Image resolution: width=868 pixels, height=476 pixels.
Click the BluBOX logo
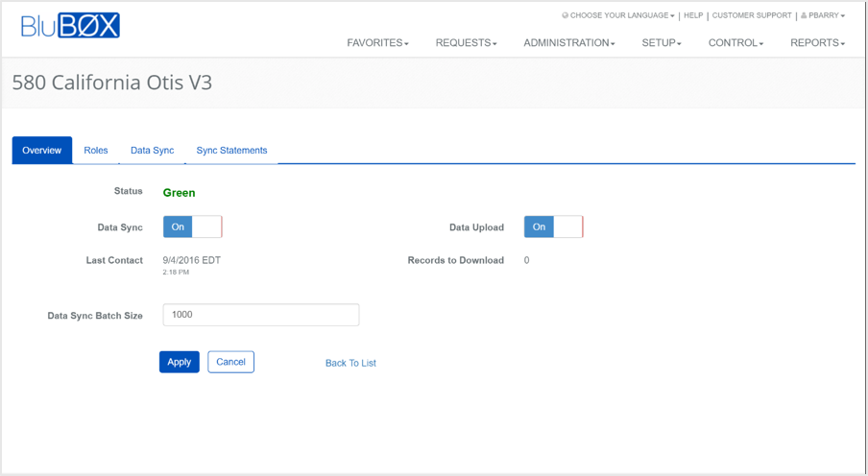(x=70, y=26)
